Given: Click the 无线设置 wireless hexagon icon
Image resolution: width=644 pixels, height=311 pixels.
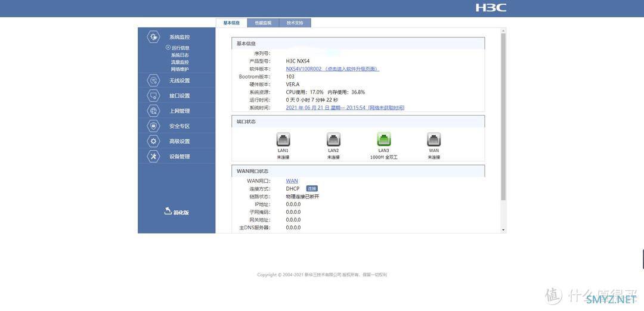Looking at the screenshot, I should point(153,80).
